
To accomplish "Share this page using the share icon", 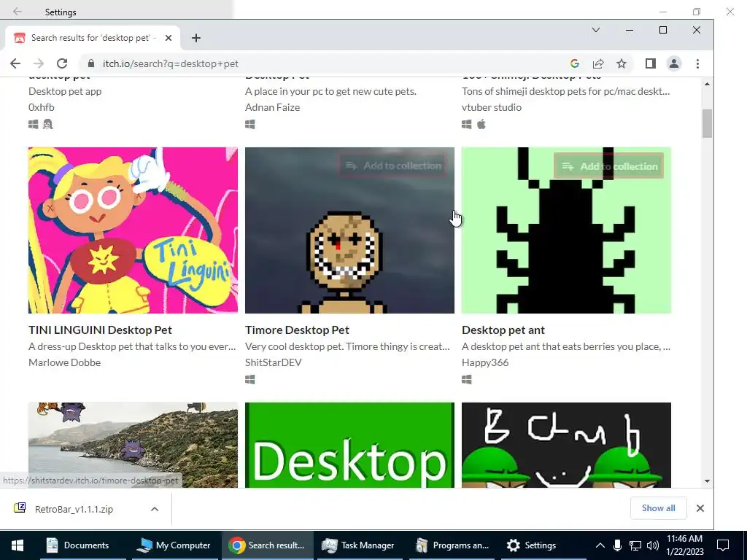I will click(598, 63).
